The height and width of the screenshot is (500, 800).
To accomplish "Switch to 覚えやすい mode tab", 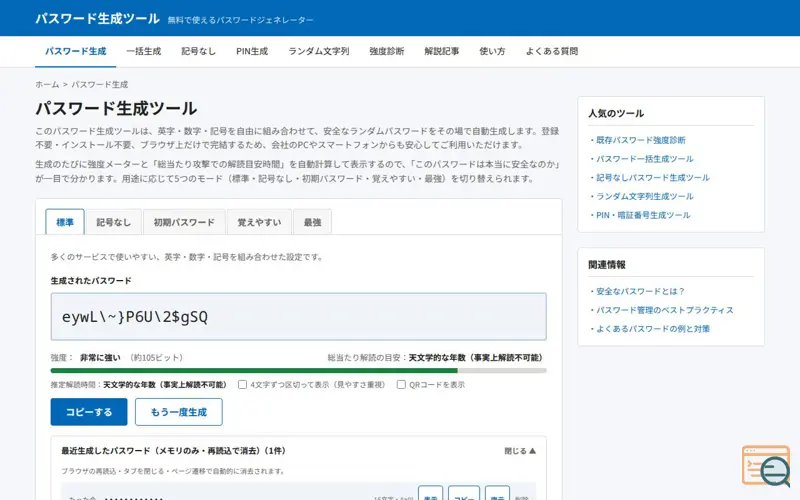I will click(259, 222).
